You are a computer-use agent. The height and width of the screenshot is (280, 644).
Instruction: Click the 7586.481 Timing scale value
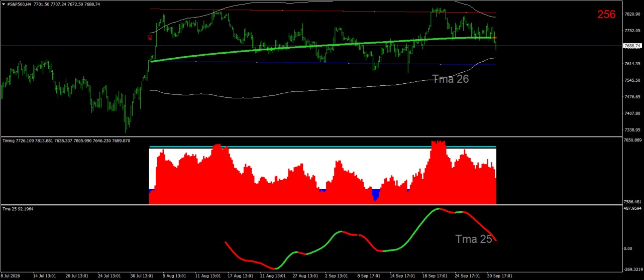tap(633, 202)
